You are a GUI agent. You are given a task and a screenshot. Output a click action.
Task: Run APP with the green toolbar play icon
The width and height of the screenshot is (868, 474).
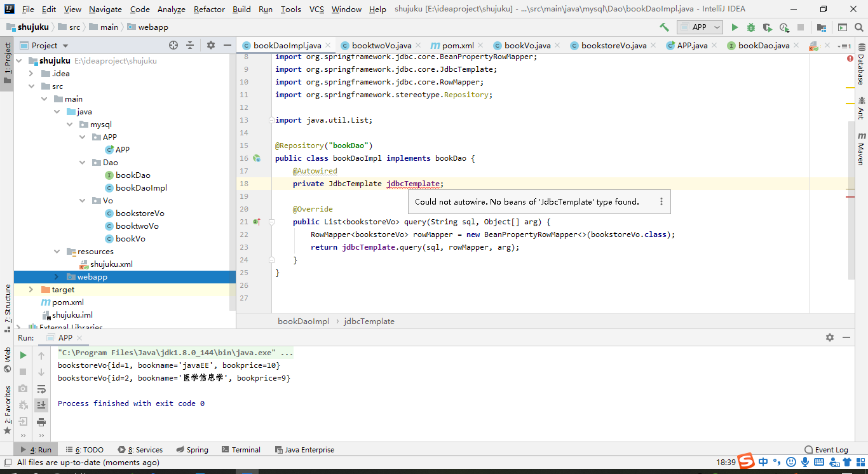[735, 27]
